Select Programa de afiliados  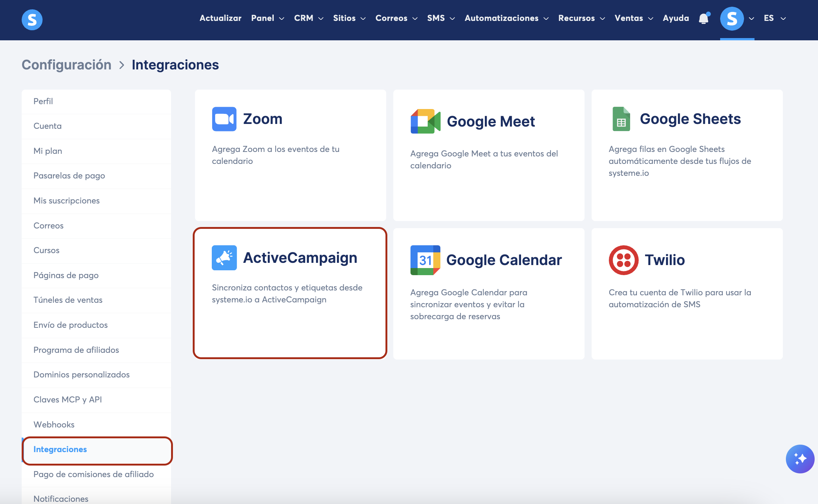point(96,350)
